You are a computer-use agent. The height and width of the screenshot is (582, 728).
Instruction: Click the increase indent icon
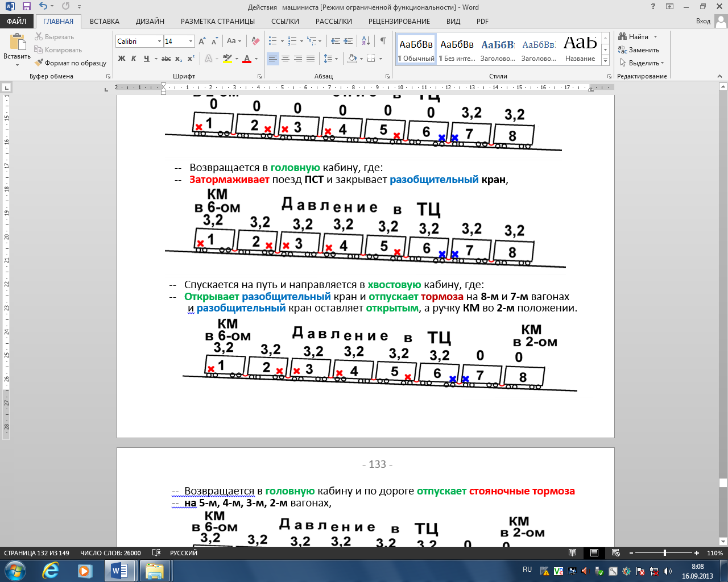(348, 41)
